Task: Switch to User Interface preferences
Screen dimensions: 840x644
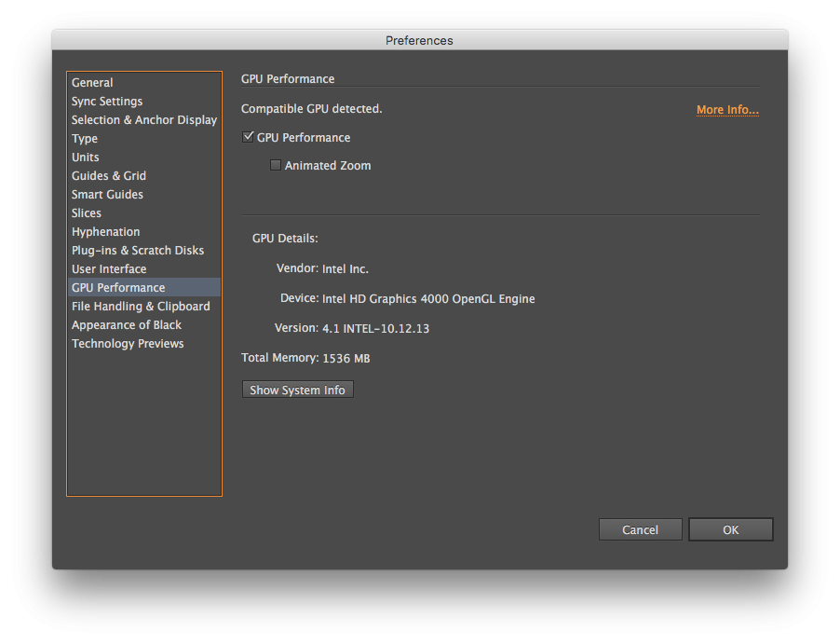Action: [x=144, y=268]
